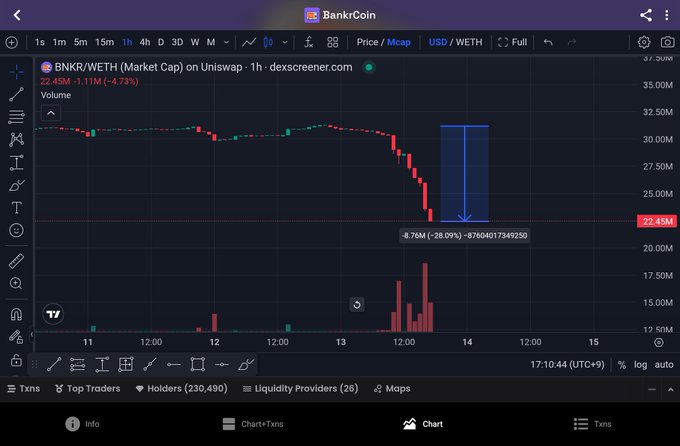Reset the chart view with circular arrow
Viewport: 680px width, 446px height.
tap(357, 305)
